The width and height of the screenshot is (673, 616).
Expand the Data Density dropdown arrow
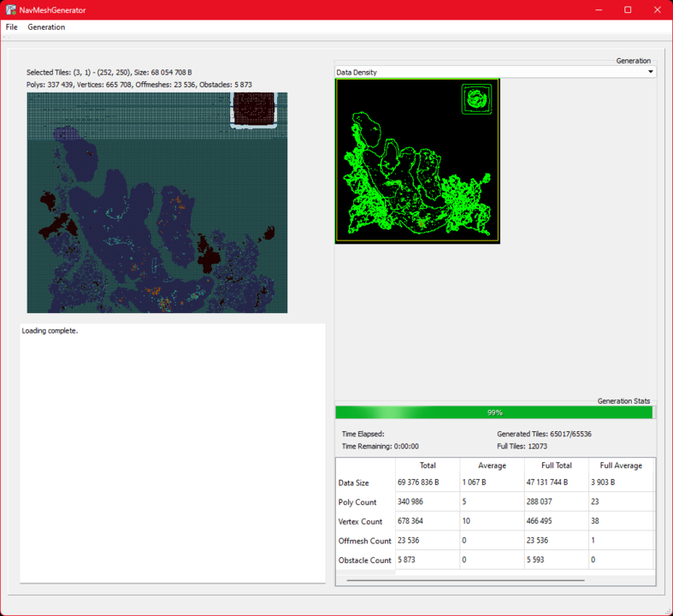click(651, 72)
